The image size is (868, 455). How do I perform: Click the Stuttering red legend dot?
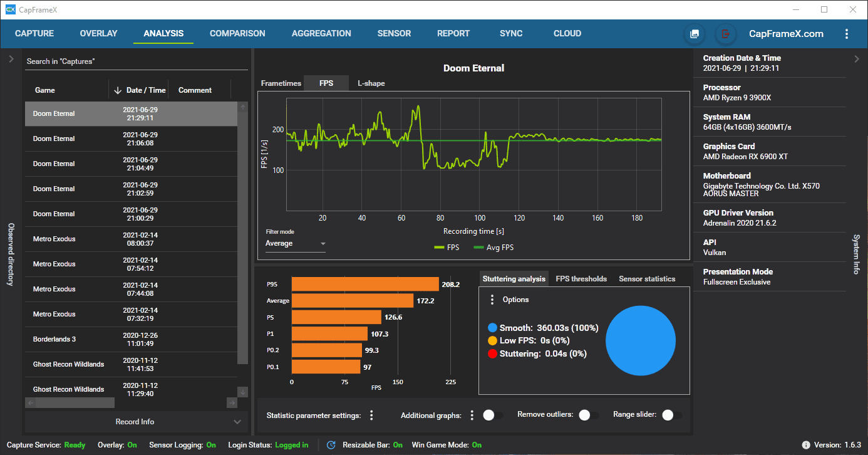pyautogui.click(x=492, y=354)
